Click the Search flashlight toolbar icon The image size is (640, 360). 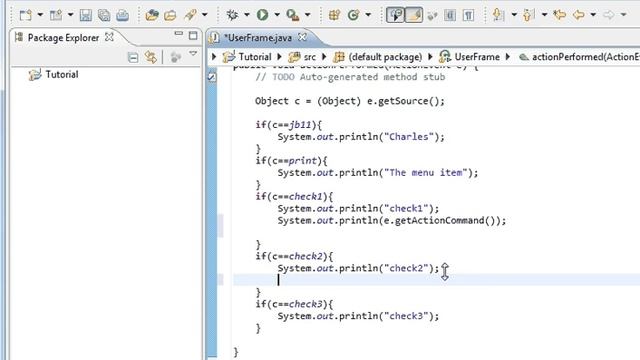click(x=190, y=16)
